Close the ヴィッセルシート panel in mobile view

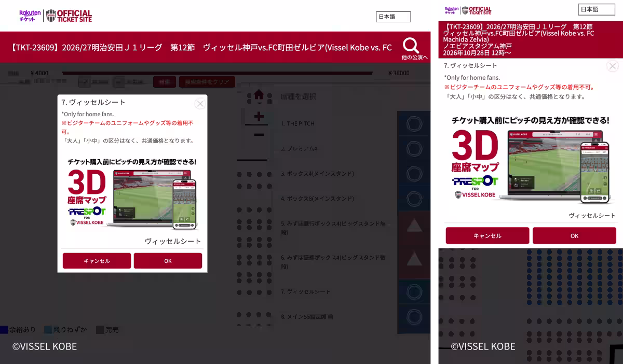(613, 66)
